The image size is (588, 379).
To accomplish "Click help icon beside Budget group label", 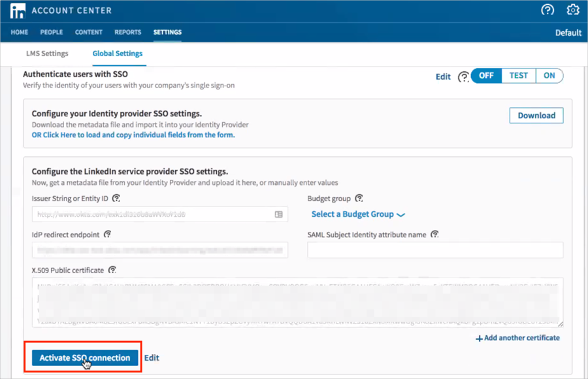I will point(359,198).
